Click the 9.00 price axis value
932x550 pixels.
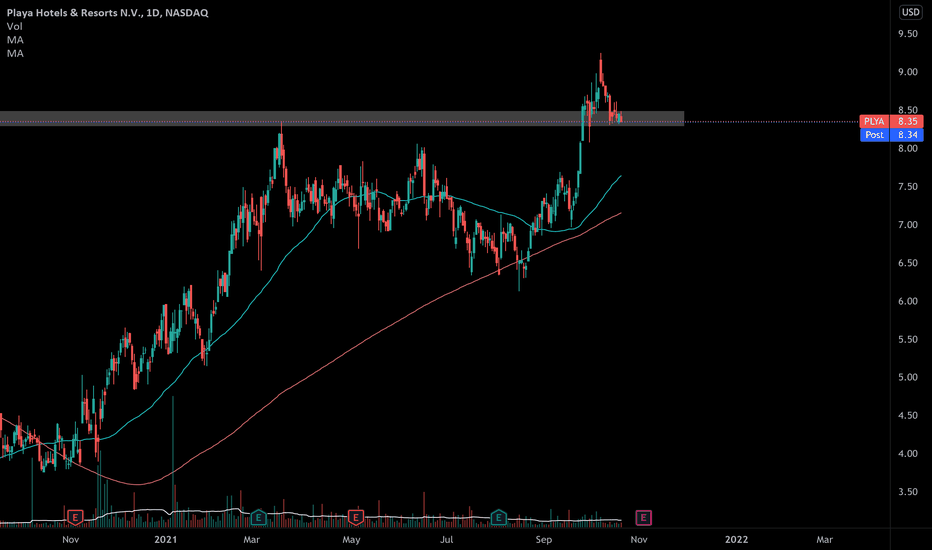tap(908, 72)
